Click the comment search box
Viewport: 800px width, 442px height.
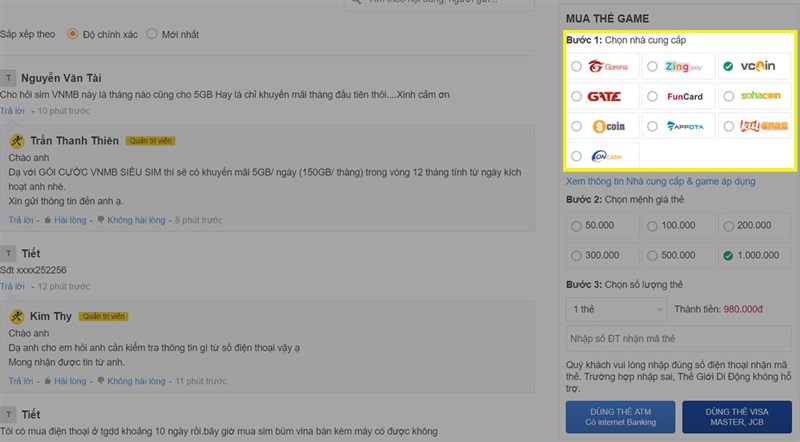439,4
